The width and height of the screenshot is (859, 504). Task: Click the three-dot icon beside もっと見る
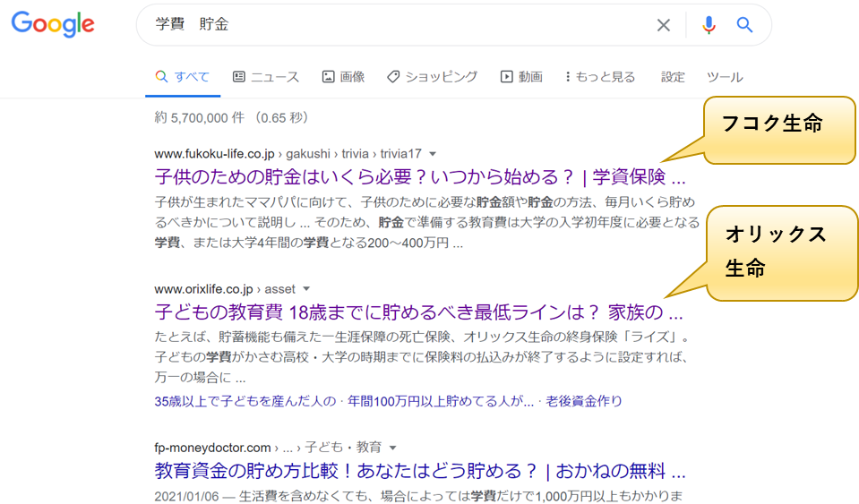(568, 77)
